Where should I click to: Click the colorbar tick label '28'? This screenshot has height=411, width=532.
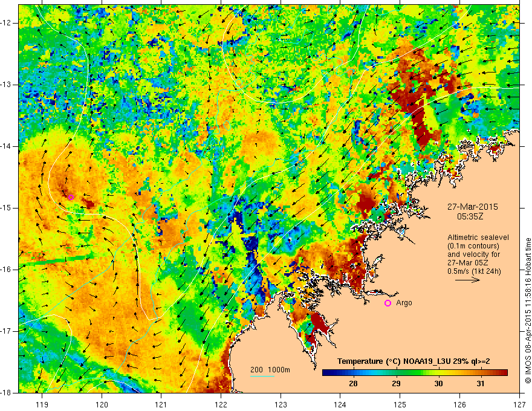coord(353,384)
